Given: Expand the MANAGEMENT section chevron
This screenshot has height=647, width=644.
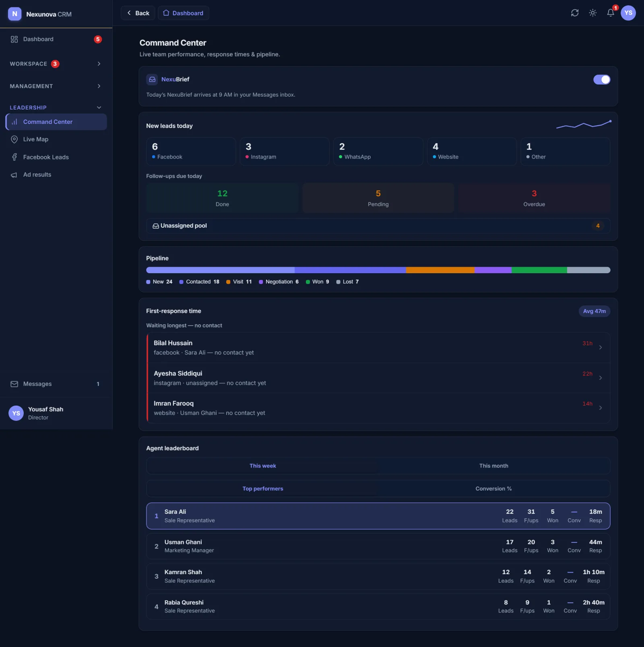Looking at the screenshot, I should click(99, 86).
